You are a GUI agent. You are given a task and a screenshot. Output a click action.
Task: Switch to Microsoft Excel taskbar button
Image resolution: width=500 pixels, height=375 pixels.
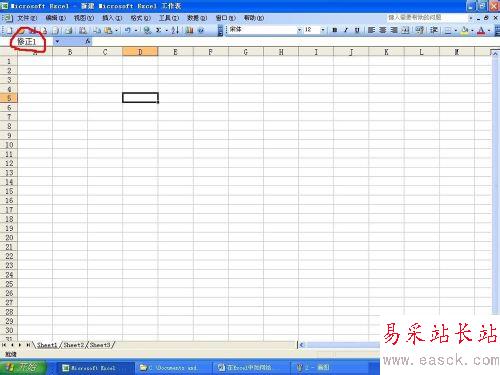pyautogui.click(x=95, y=368)
